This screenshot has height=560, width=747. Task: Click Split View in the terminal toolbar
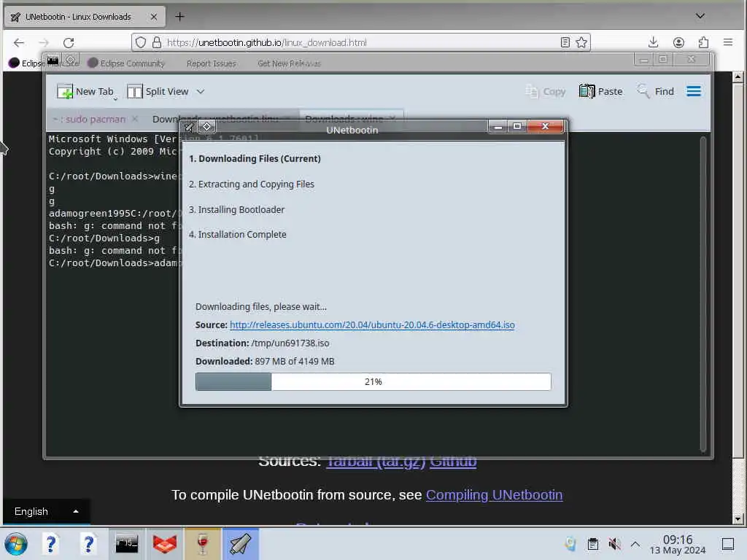point(158,91)
